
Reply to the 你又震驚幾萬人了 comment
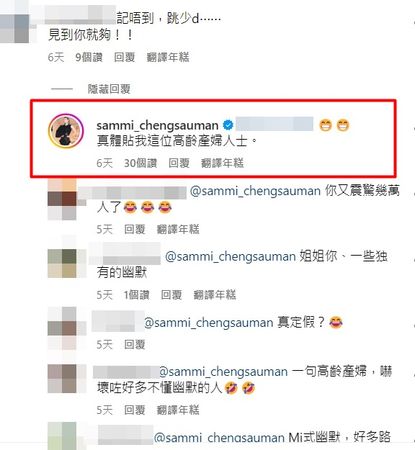(x=135, y=229)
